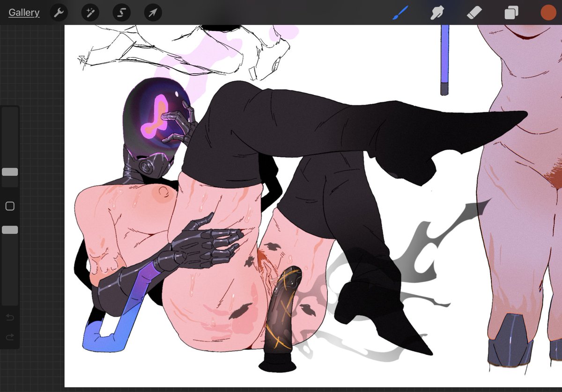Adjust the brush opacity slider

tap(10, 230)
